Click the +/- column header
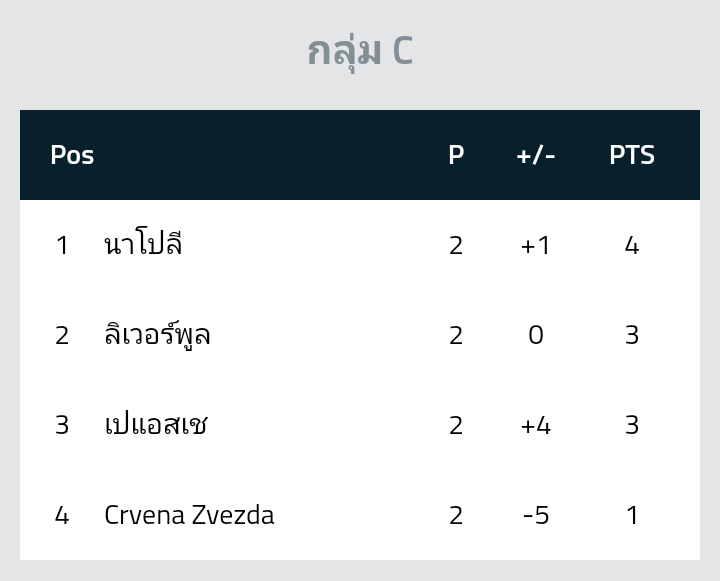 (536, 155)
